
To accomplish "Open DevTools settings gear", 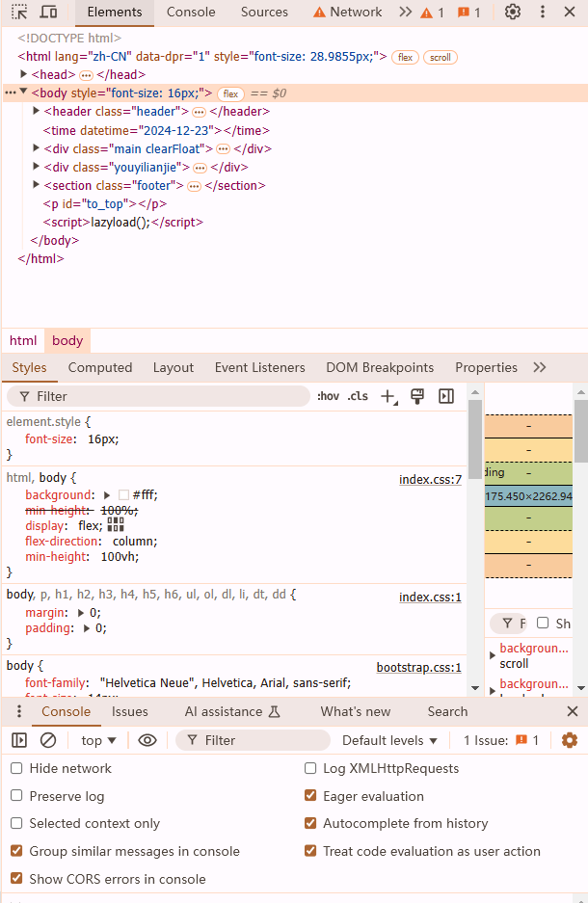I will point(513,12).
